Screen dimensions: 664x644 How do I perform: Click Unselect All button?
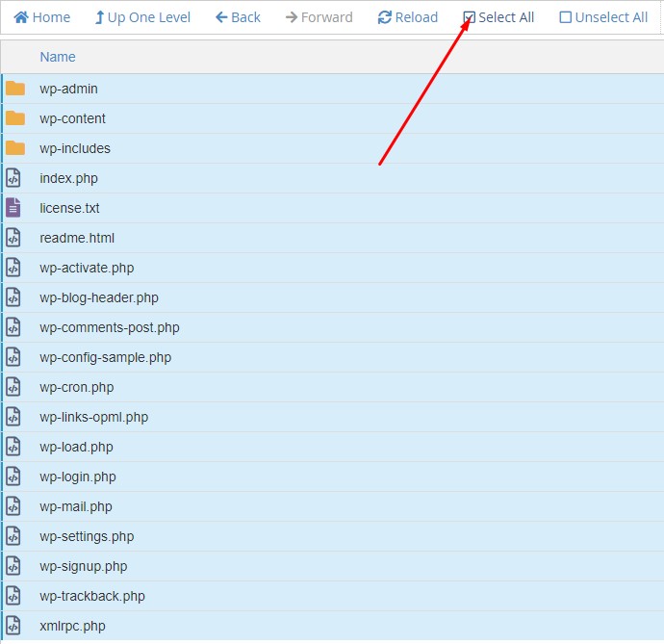coord(603,17)
